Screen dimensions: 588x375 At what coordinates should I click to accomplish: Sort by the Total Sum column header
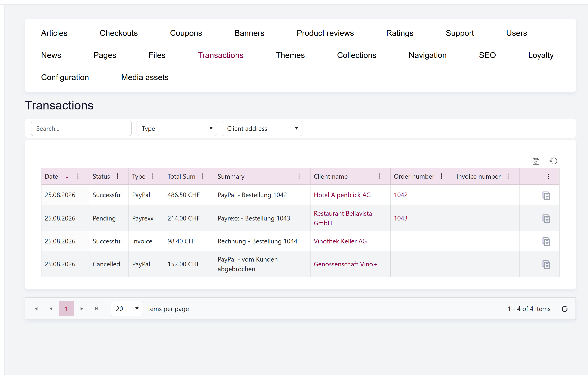point(181,176)
